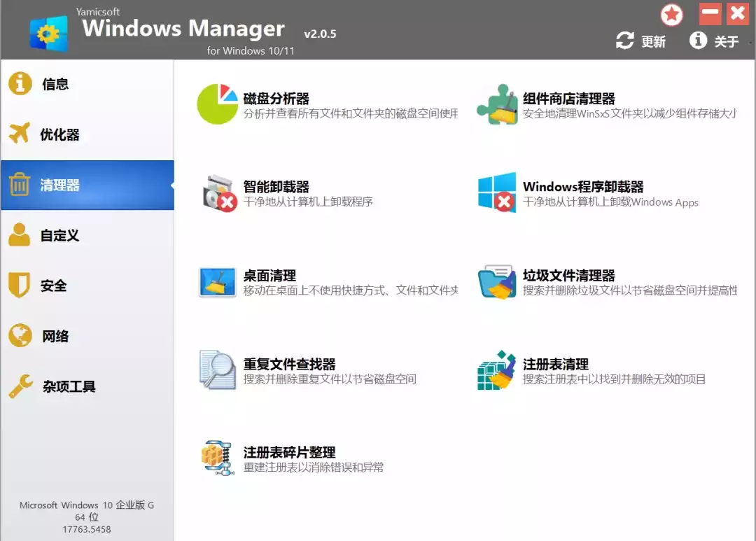Switch to the 信息 sidebar tab
756x541 pixels.
[55, 84]
